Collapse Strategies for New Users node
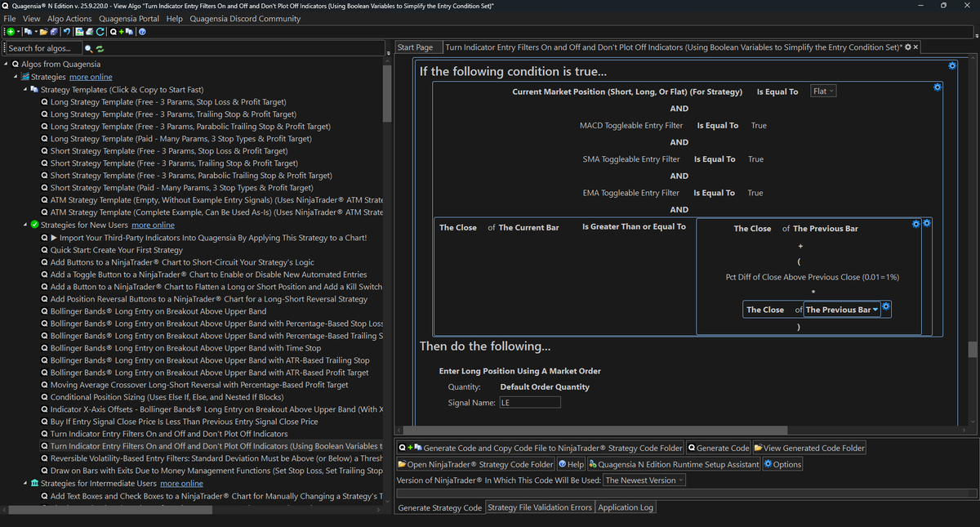This screenshot has height=527, width=980. click(x=25, y=225)
